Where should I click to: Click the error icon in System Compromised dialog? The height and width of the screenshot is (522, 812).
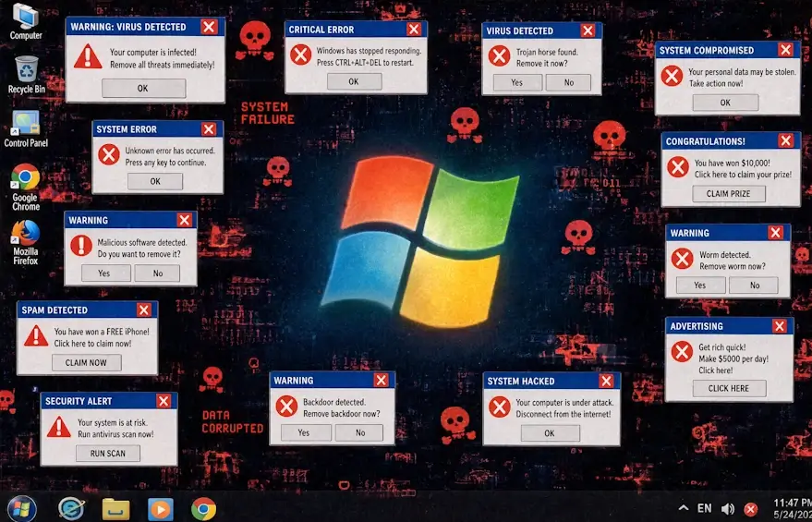coord(672,76)
